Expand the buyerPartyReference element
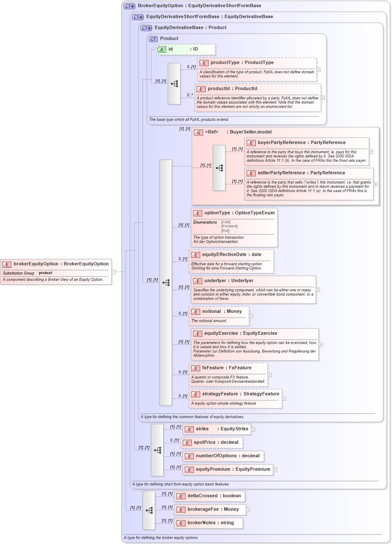Screen dimensions: 392x544 pyautogui.click(x=371, y=152)
